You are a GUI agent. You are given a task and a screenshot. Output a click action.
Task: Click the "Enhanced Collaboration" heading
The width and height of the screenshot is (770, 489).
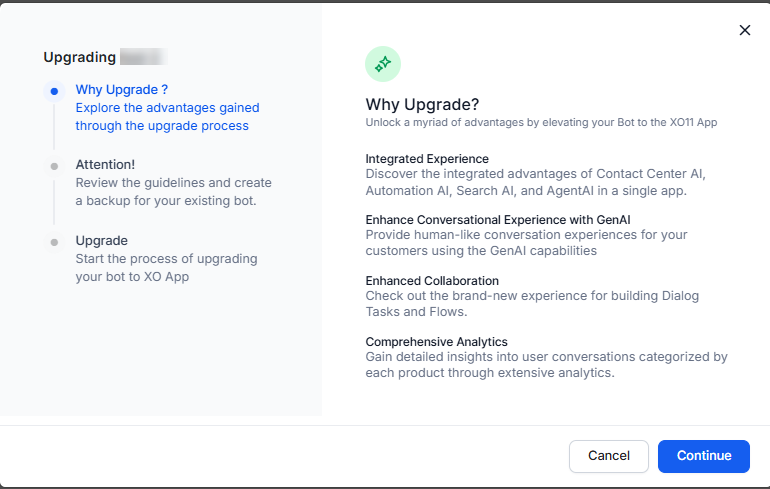point(432,281)
